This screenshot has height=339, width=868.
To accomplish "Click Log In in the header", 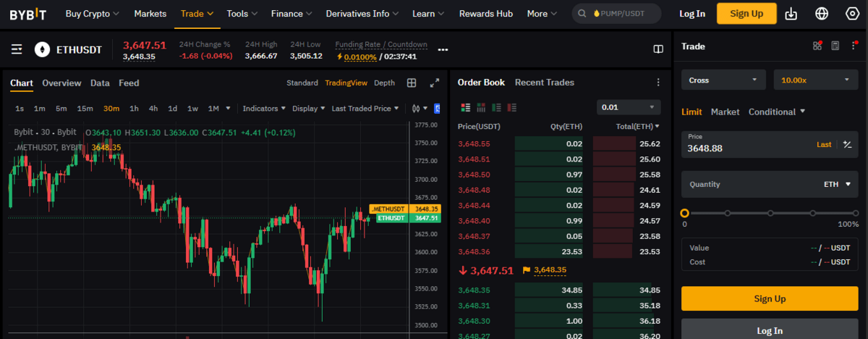I will point(692,14).
